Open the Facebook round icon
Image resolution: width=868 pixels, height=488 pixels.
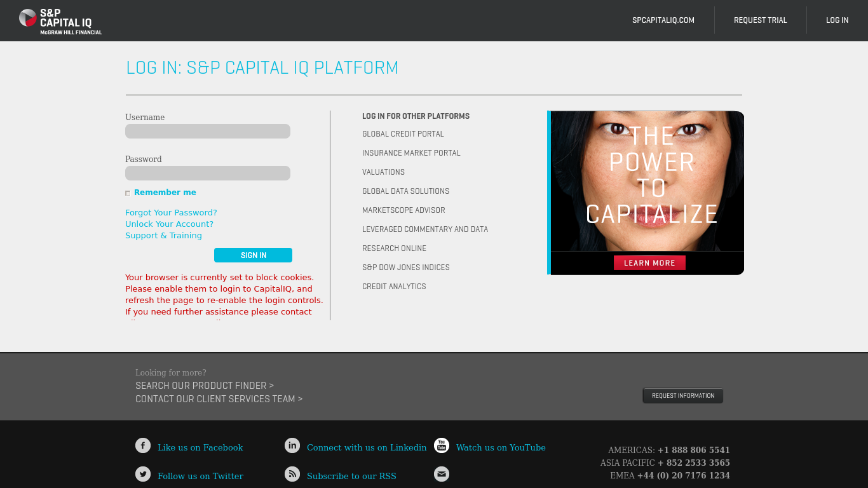pyautogui.click(x=143, y=445)
